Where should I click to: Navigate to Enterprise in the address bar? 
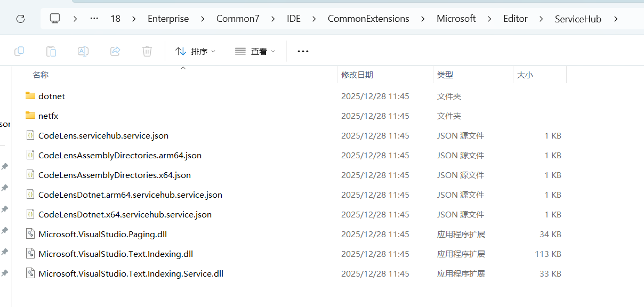tap(168, 19)
